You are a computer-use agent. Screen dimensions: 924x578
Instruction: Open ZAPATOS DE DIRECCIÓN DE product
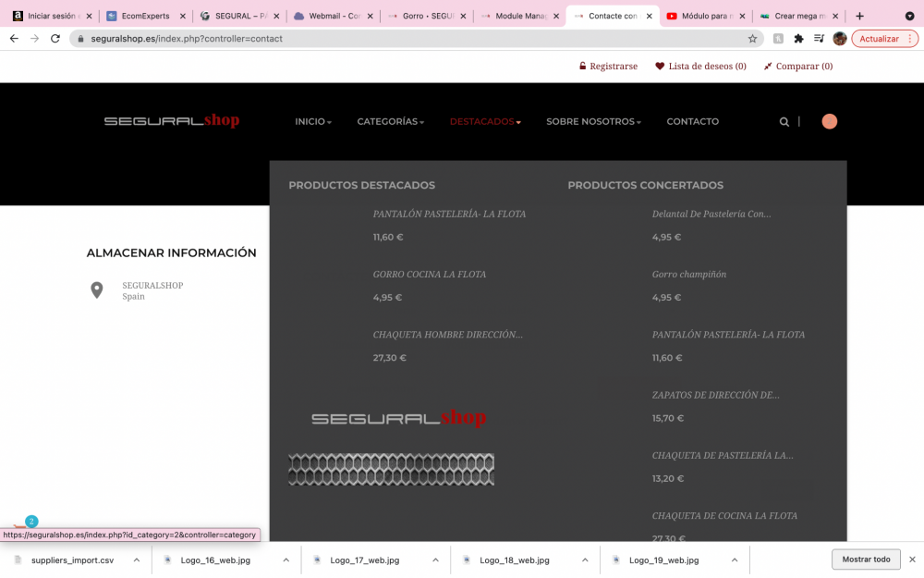tap(715, 395)
